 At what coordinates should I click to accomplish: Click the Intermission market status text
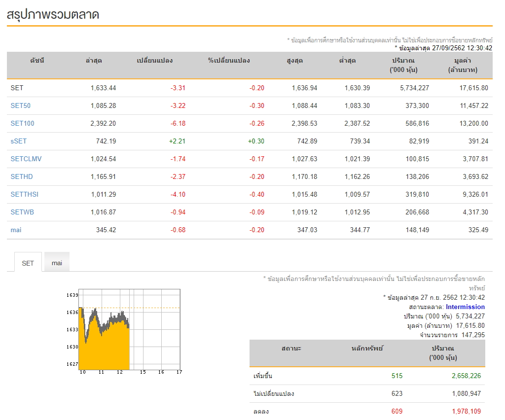pyautogui.click(x=465, y=307)
